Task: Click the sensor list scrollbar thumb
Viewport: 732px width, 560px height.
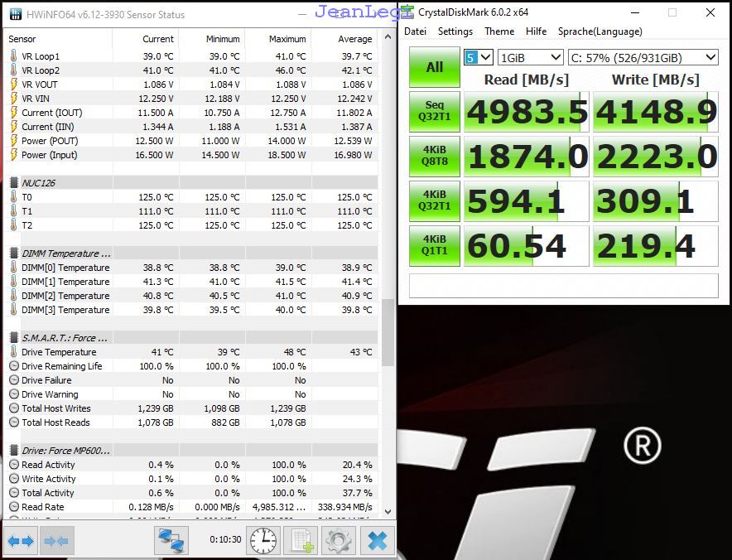Action: (x=388, y=332)
